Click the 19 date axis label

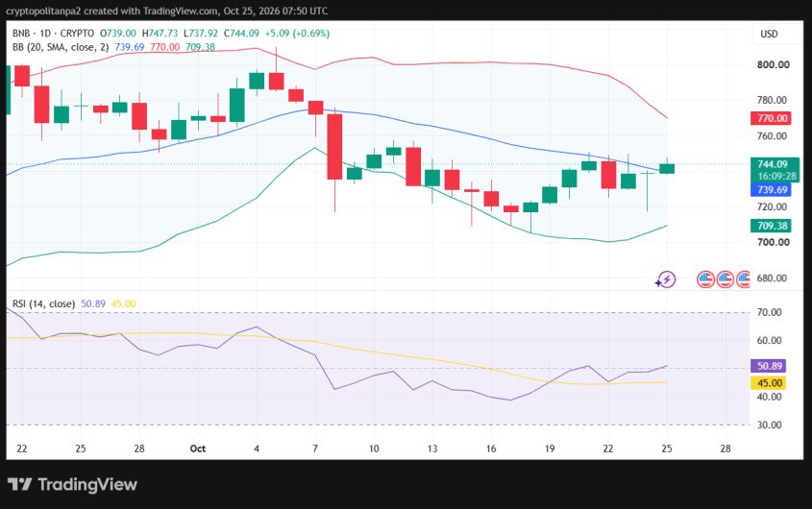[550, 448]
